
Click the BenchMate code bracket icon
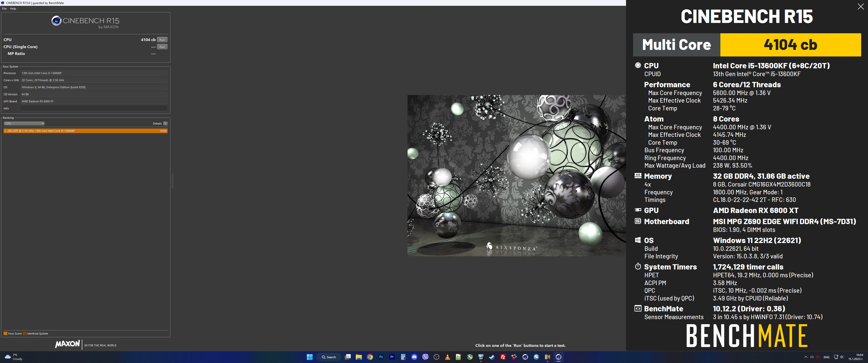click(x=638, y=309)
